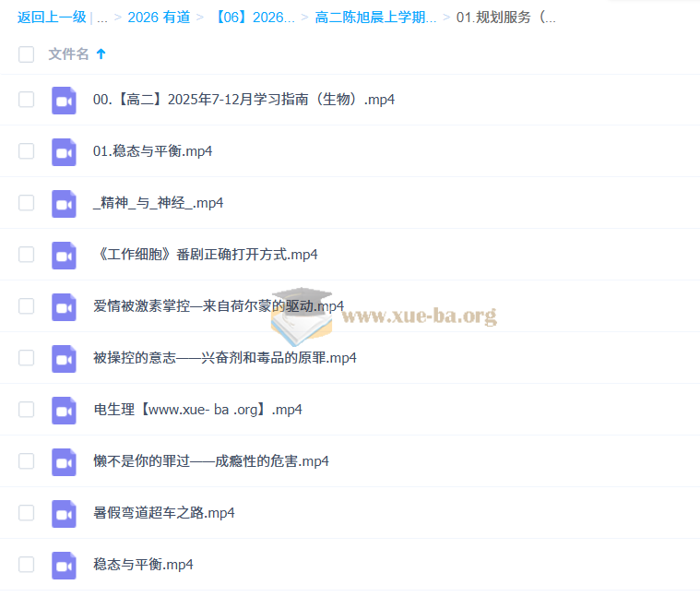Image resolution: width=700 pixels, height=597 pixels.
Task: Expand the collapsed breadcrumb ellipsis
Action: click(101, 18)
